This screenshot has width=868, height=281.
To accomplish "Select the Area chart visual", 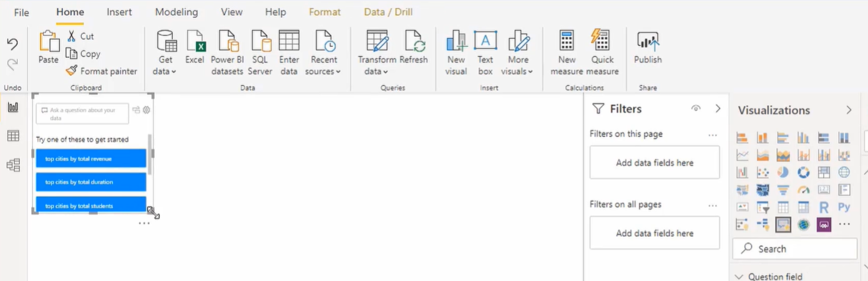I will pos(763,155).
